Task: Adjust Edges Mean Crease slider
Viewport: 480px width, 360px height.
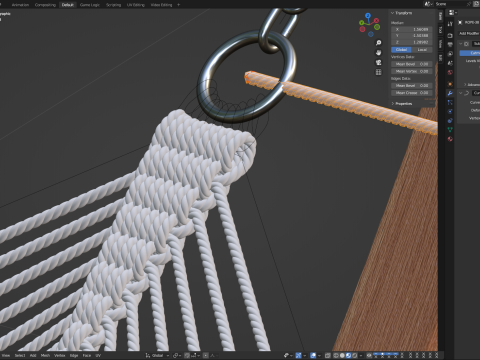Action: 412,93
